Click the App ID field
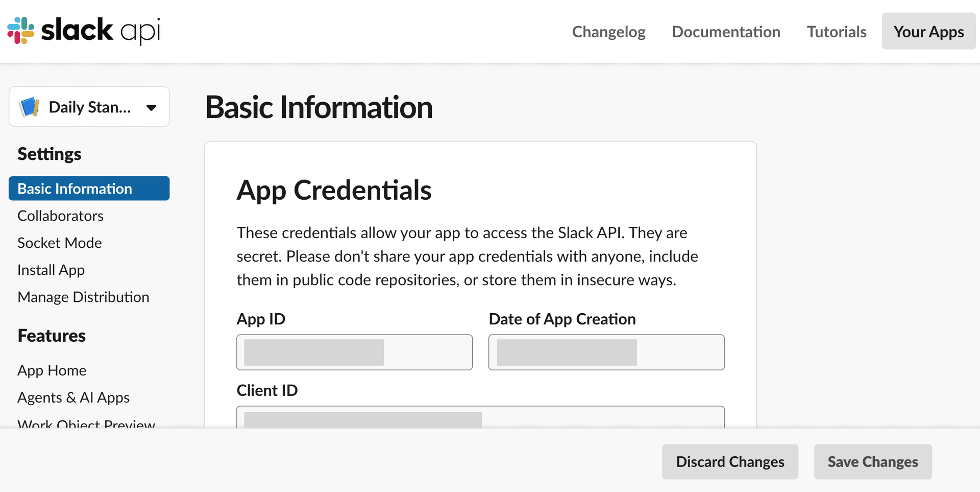 (354, 353)
